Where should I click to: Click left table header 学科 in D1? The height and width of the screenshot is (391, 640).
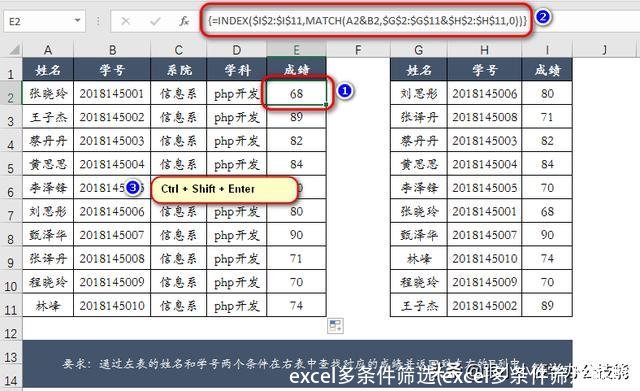(x=237, y=70)
